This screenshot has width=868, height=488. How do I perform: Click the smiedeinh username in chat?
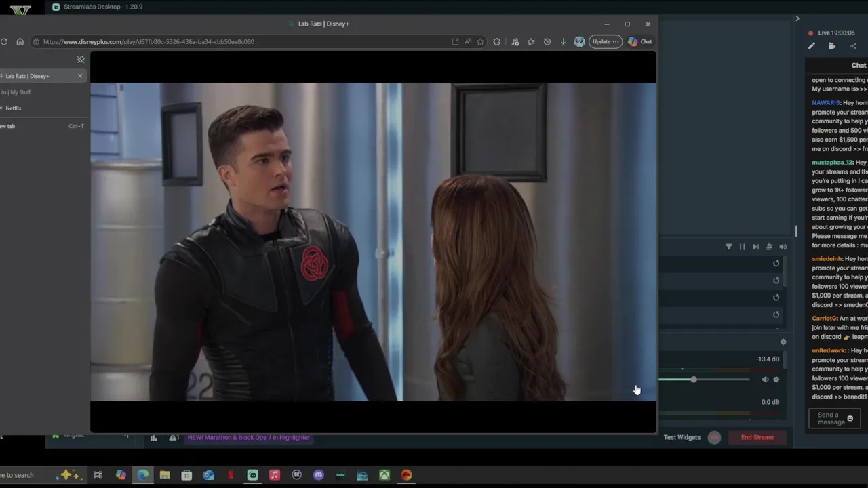pyautogui.click(x=827, y=259)
